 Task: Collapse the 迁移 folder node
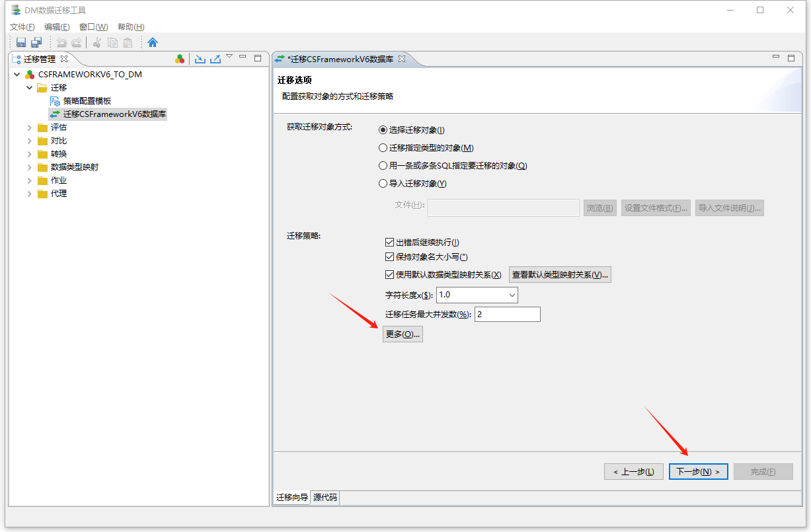click(x=30, y=88)
